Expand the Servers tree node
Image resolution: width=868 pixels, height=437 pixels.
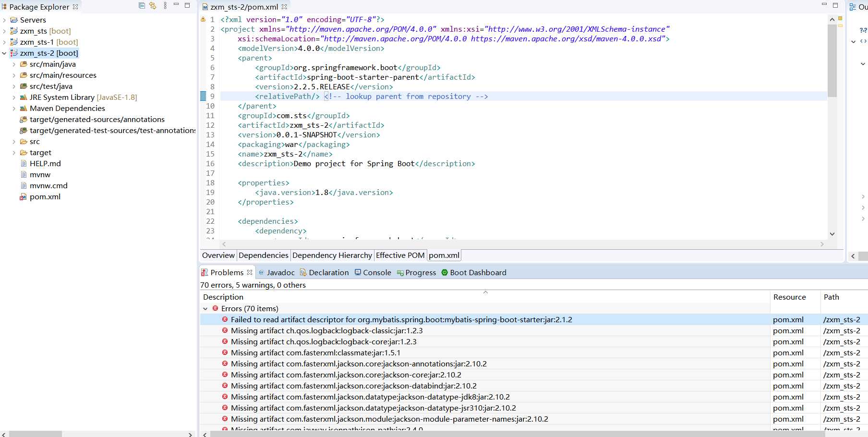tap(4, 20)
